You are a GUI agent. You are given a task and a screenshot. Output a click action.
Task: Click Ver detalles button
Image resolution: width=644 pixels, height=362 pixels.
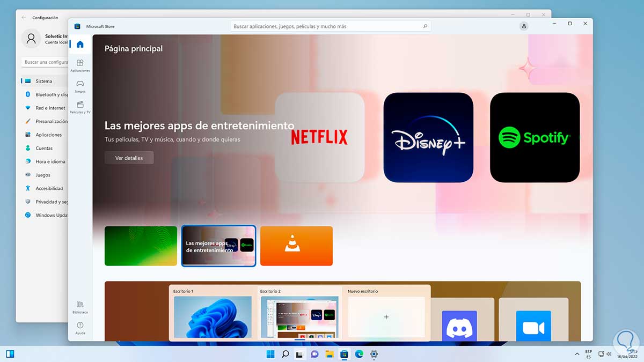[x=129, y=158]
